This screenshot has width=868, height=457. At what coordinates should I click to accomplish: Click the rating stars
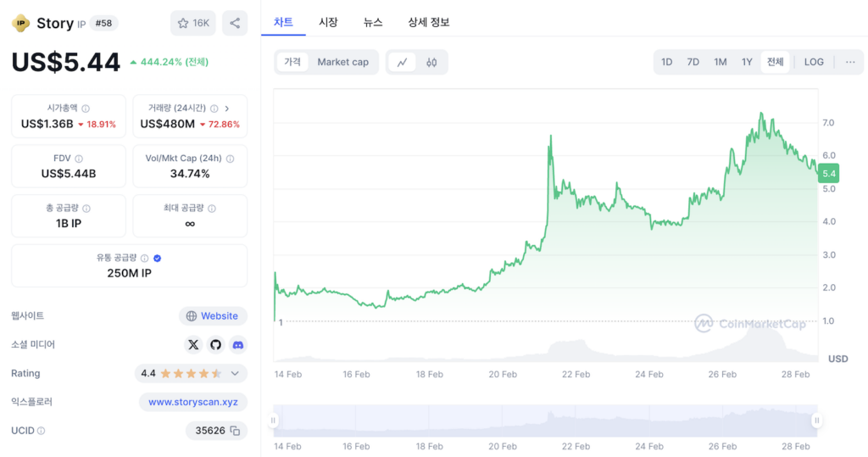(191, 373)
